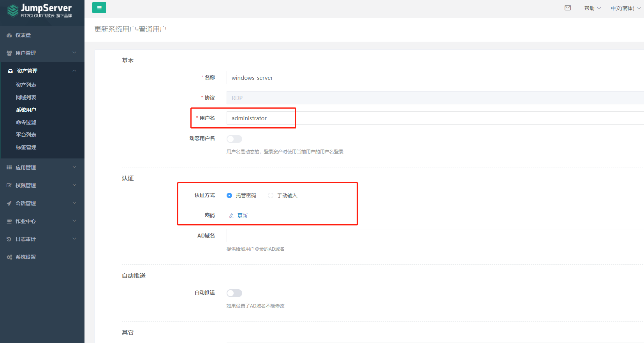
Task: Click the dashboard gauge icon
Action: pos(9,35)
